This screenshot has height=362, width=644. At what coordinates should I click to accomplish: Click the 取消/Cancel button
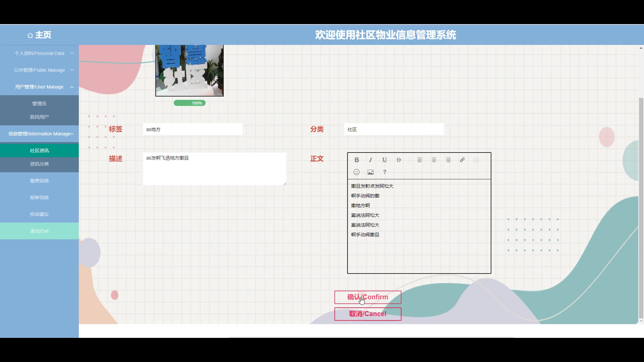coord(368,314)
